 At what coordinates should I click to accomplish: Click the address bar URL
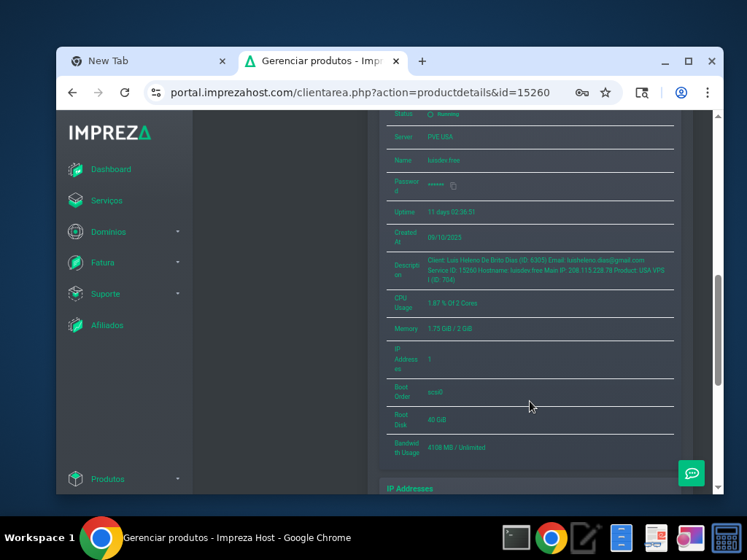coord(360,93)
